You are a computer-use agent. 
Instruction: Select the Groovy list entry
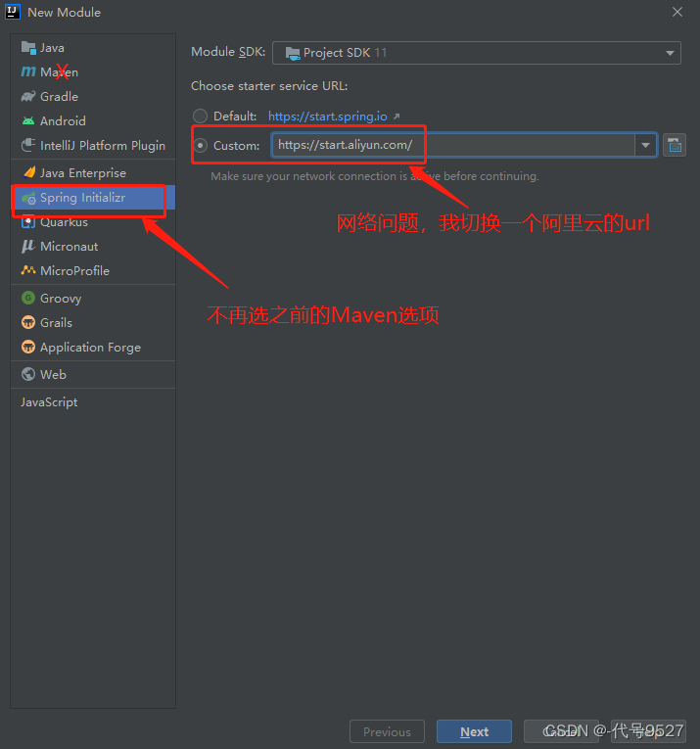pos(93,298)
